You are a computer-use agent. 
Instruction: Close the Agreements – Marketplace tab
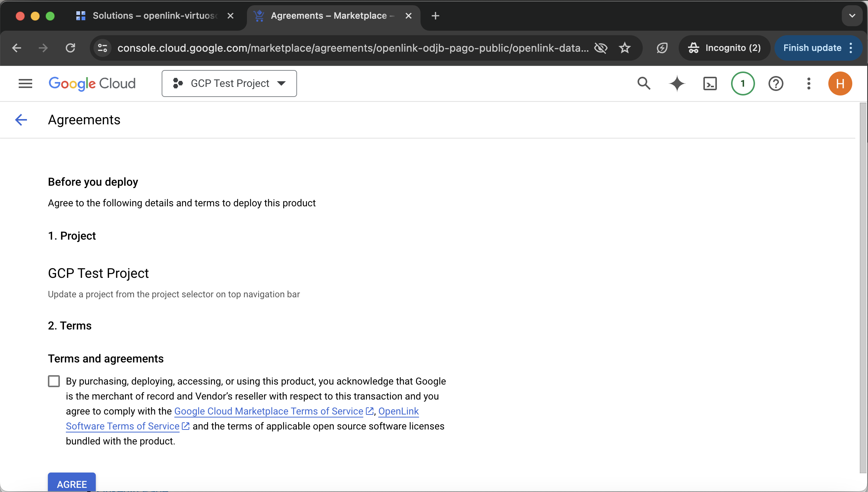tap(409, 16)
